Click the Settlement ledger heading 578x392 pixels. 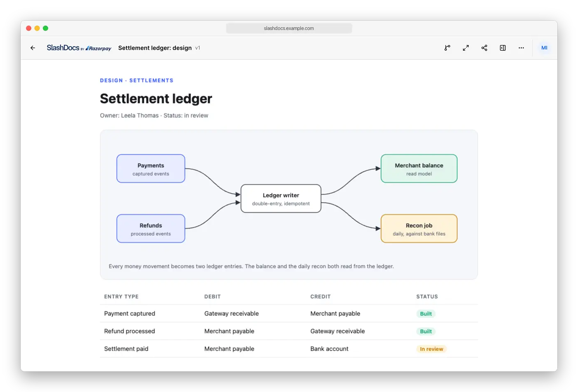pyautogui.click(x=156, y=99)
